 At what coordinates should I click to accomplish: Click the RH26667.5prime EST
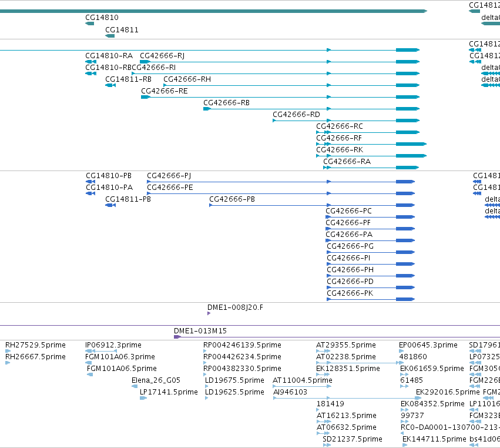tap(35, 357)
